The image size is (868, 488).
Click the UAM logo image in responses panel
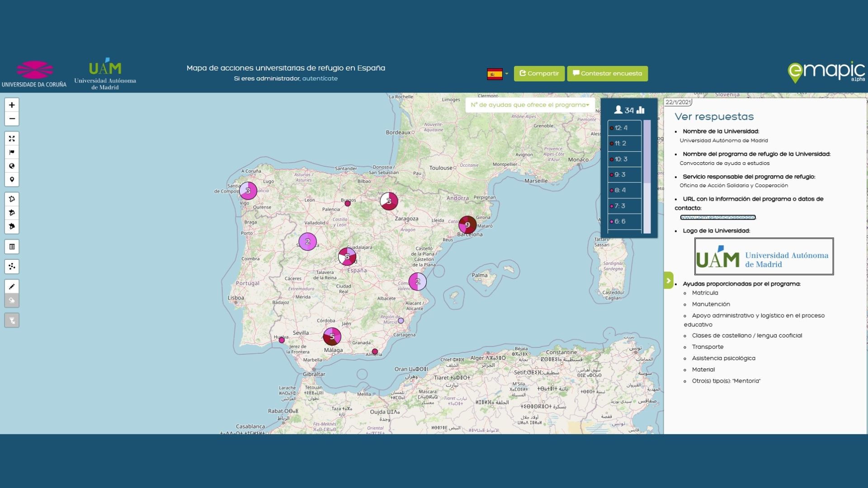click(x=764, y=256)
